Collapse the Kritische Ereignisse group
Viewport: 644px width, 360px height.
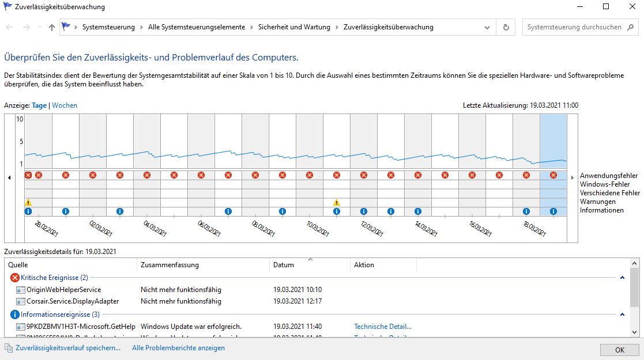coord(622,278)
